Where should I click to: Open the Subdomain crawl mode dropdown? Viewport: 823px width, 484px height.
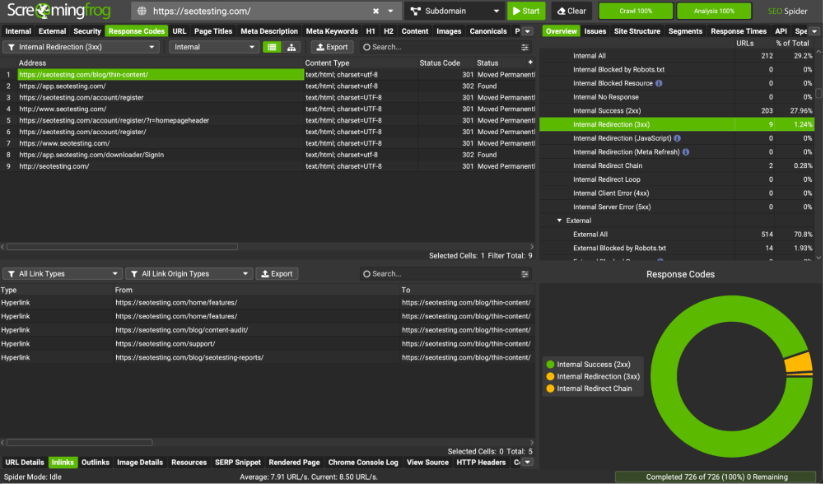pyautogui.click(x=453, y=11)
